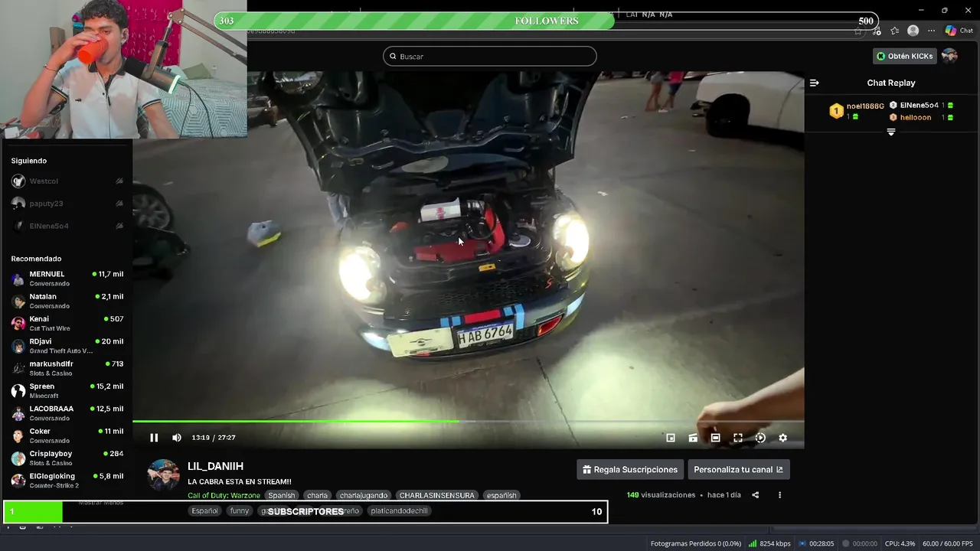The image size is (980, 551).
Task: Pause the video playback
Action: pyautogui.click(x=154, y=438)
